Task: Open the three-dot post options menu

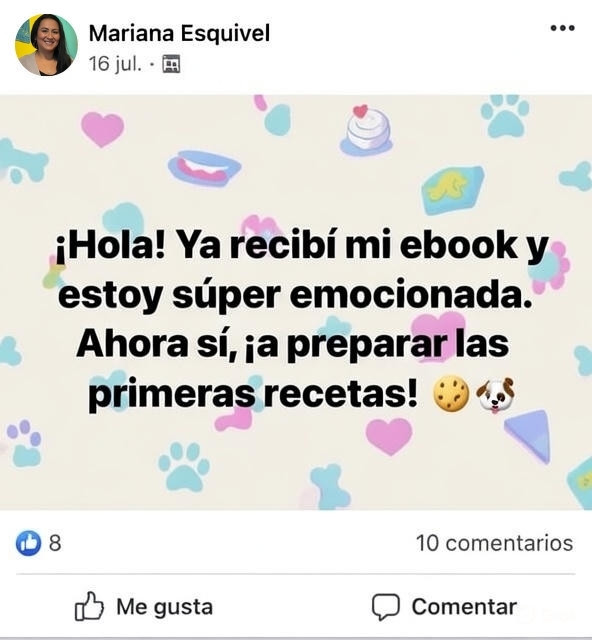Action: 563,28
